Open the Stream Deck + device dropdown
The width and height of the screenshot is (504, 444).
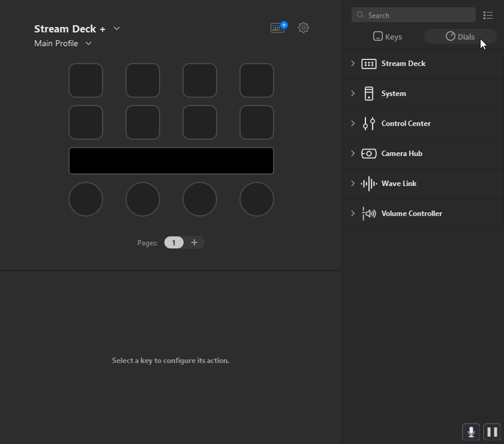[x=116, y=29]
